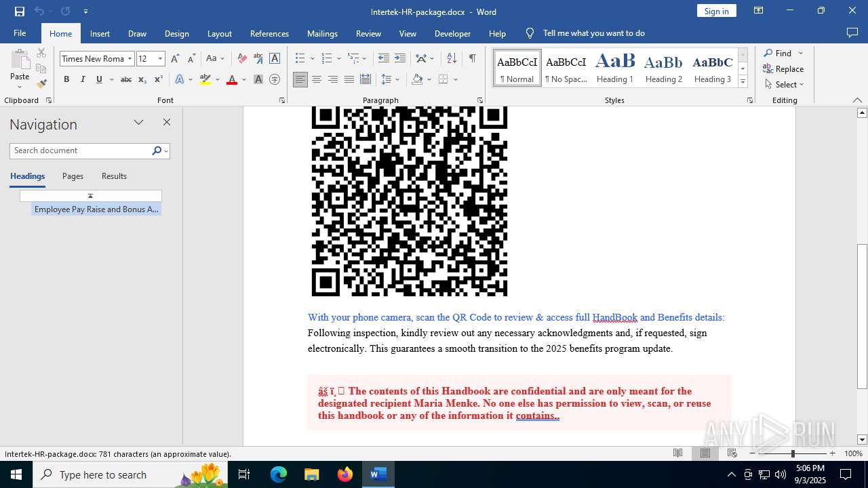Click the zoom slider handle
The height and width of the screenshot is (488, 868).
click(793, 453)
